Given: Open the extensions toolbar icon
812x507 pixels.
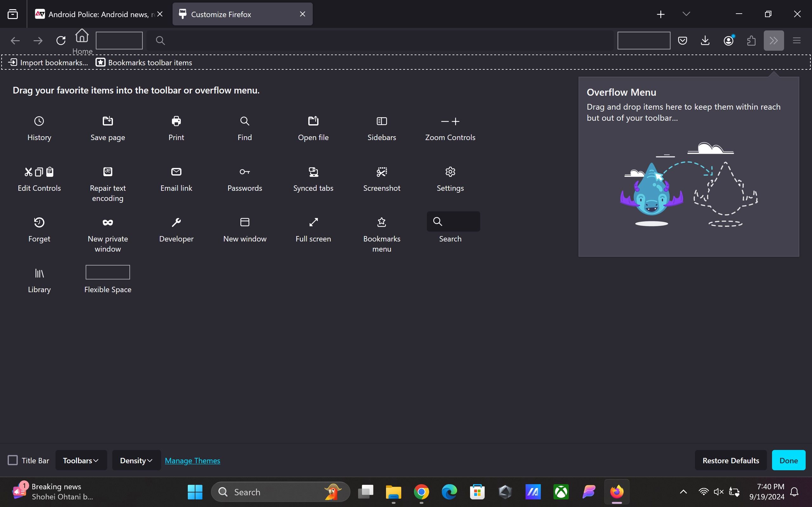Looking at the screenshot, I should (x=751, y=40).
